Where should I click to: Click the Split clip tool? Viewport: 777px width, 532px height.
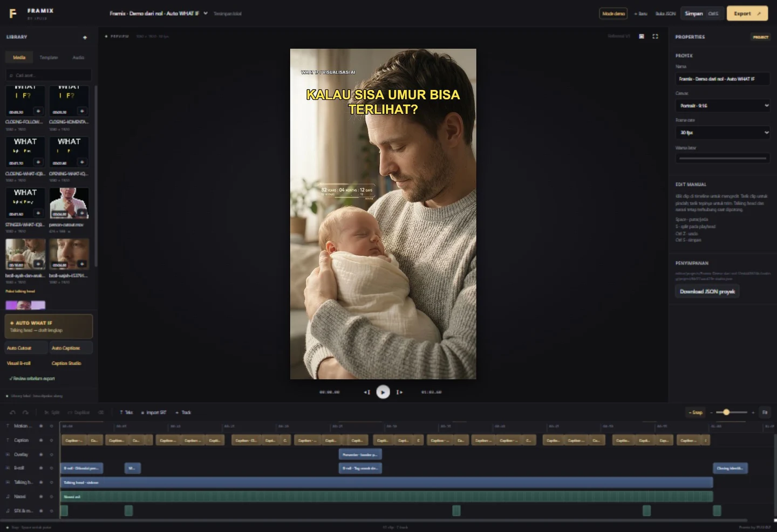52,412
